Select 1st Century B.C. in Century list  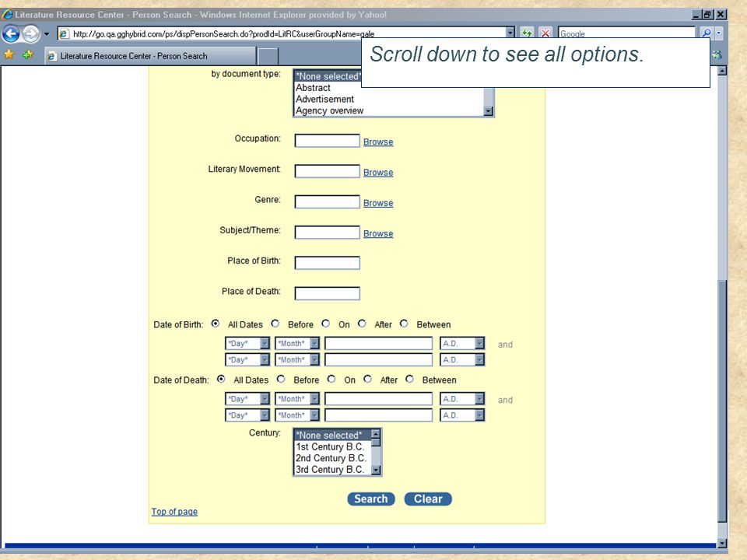332,446
